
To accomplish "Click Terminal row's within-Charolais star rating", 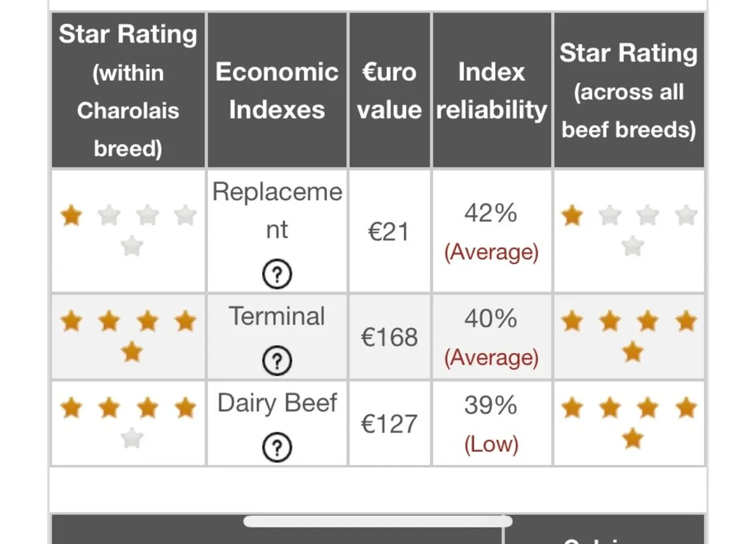I will [129, 336].
